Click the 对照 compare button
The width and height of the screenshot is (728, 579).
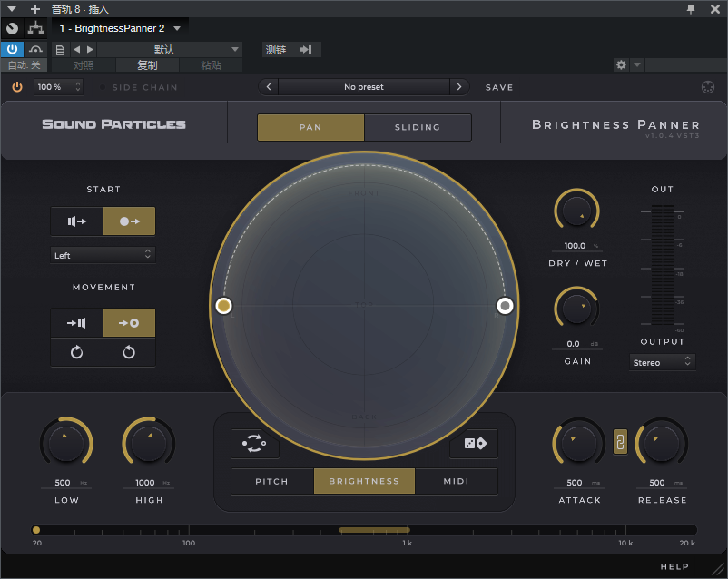[84, 65]
